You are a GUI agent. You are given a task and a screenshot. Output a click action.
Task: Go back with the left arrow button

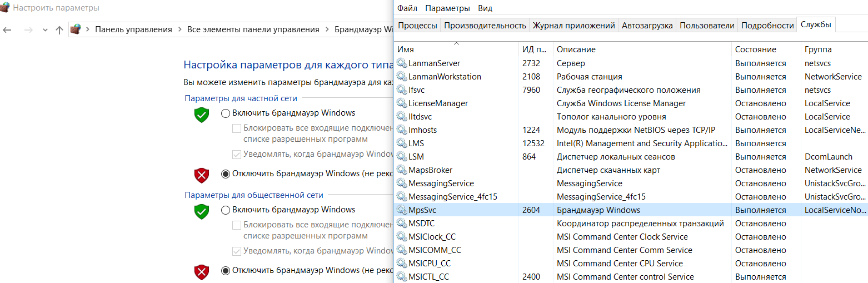coord(7,30)
